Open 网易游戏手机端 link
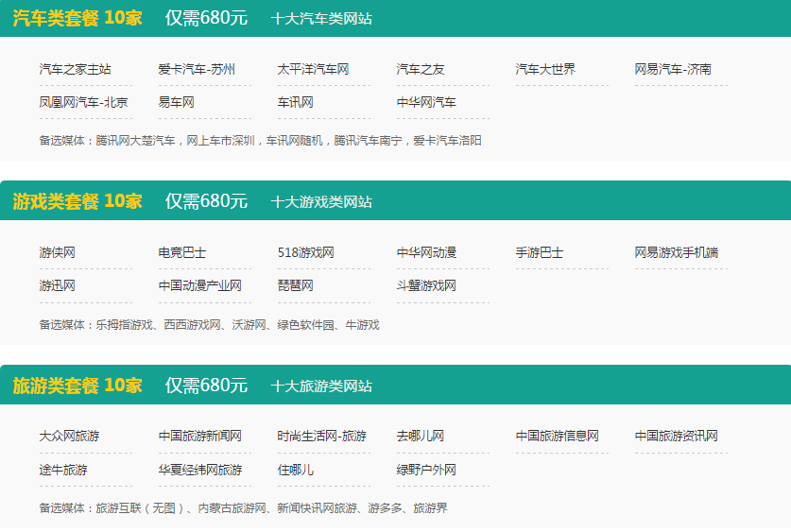This screenshot has height=532, width=791. point(676,252)
